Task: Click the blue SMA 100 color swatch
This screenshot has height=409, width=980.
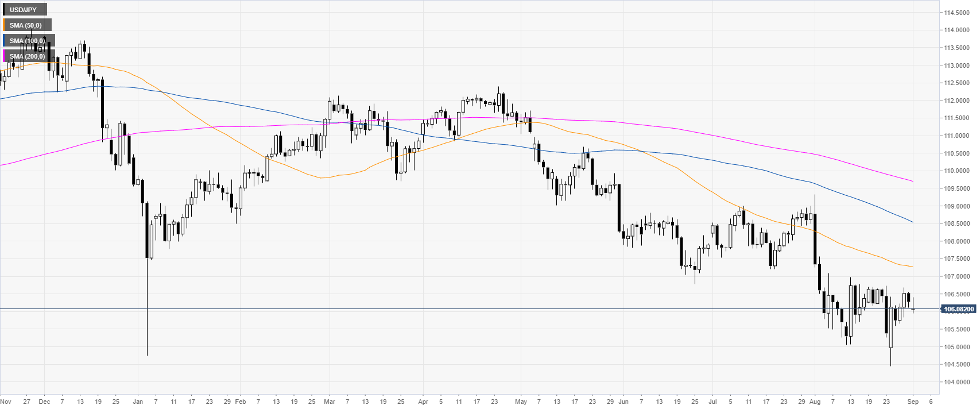Action: click(3, 41)
